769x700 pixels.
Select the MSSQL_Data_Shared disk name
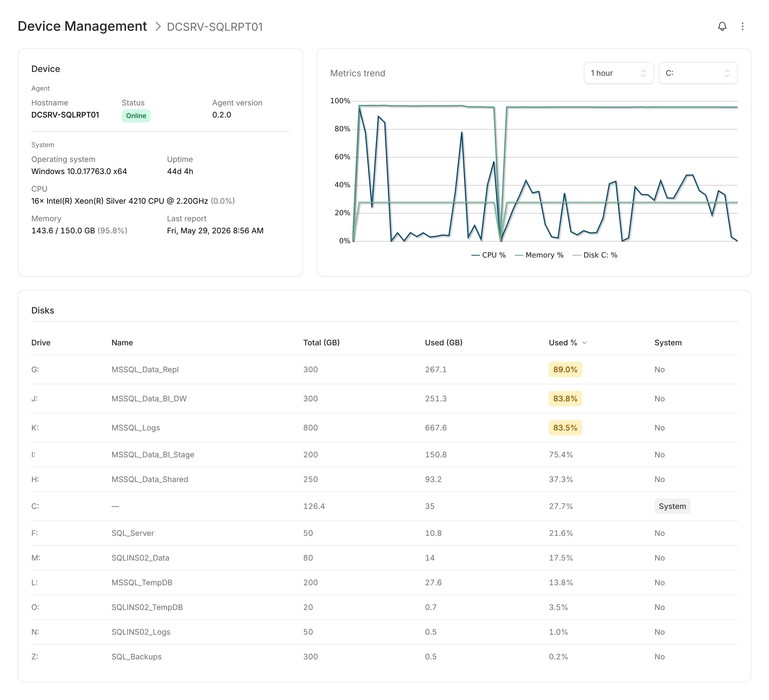[x=150, y=479]
